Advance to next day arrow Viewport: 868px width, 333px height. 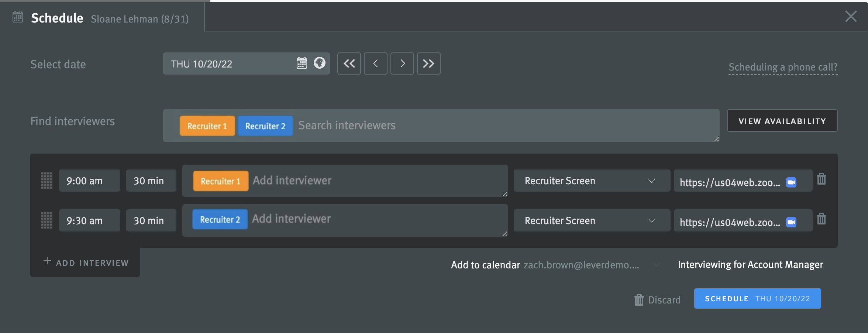point(402,63)
